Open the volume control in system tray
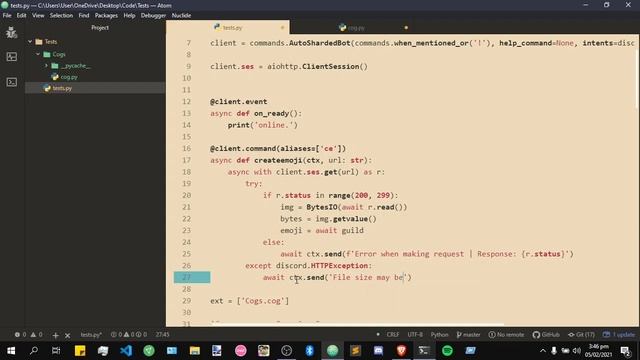The image size is (640, 360). click(x=577, y=351)
